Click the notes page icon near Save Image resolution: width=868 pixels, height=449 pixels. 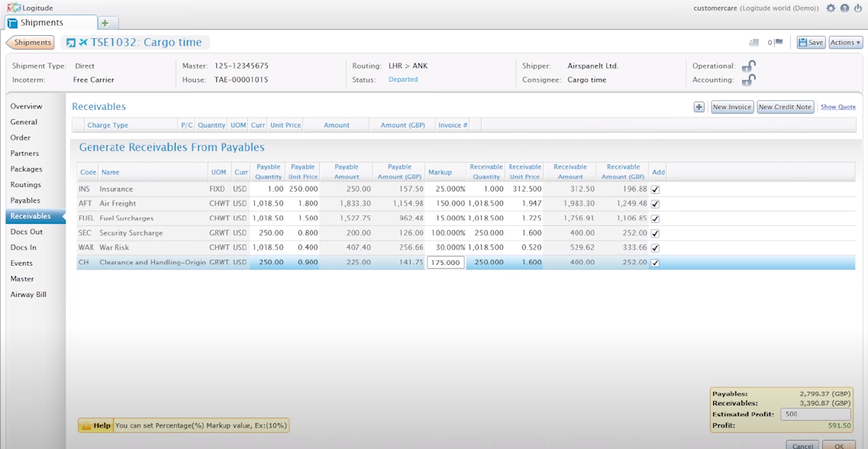[x=753, y=42]
